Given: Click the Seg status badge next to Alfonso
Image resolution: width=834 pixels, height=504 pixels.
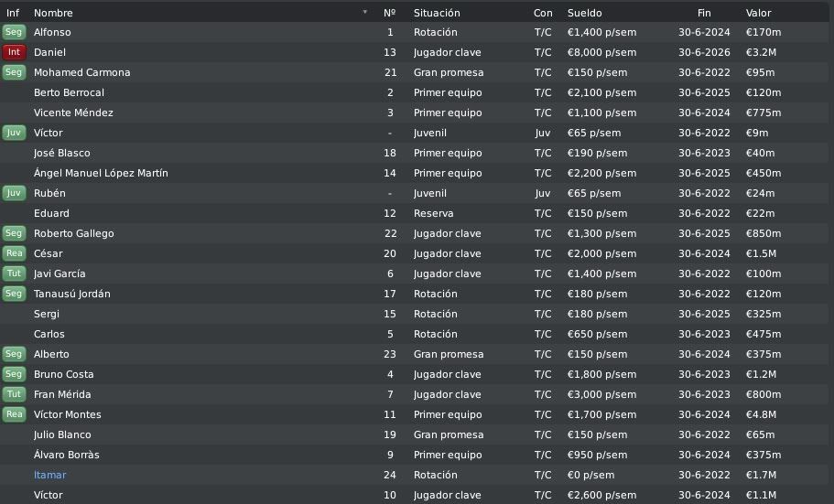Looking at the screenshot, I should point(14,32).
